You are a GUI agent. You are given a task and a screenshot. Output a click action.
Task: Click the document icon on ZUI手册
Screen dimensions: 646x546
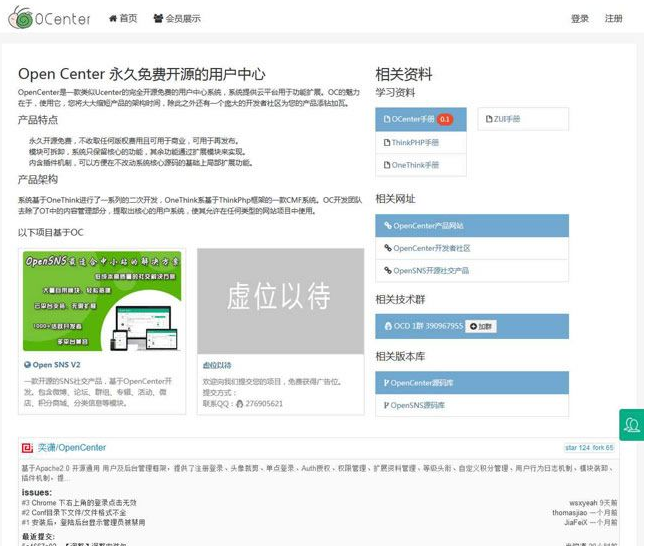tap(489, 119)
